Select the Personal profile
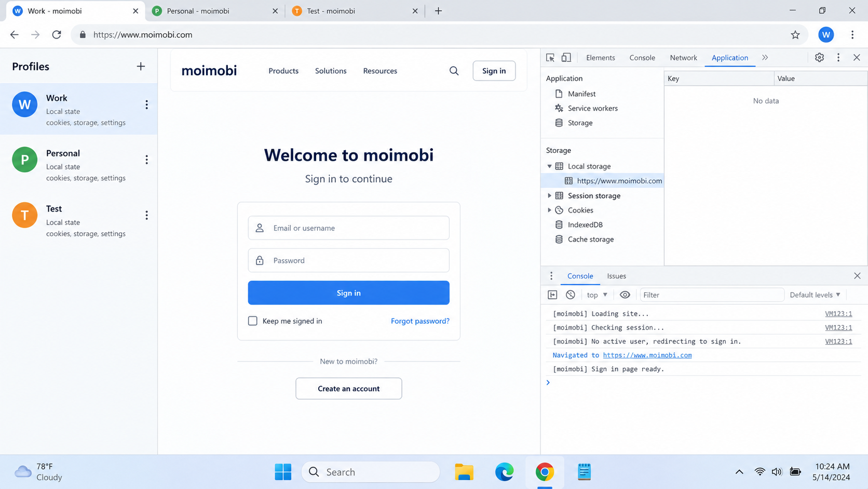 point(78,165)
